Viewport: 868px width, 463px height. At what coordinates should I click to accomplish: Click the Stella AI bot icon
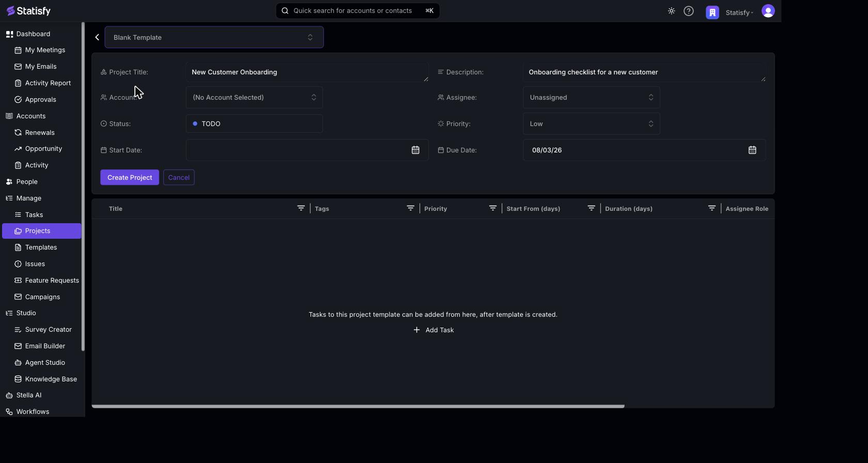tap(9, 395)
